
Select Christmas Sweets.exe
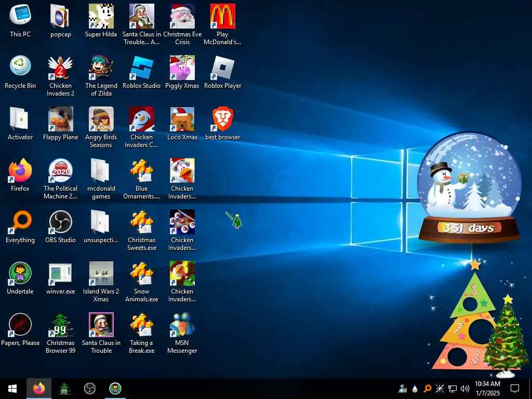point(141,230)
